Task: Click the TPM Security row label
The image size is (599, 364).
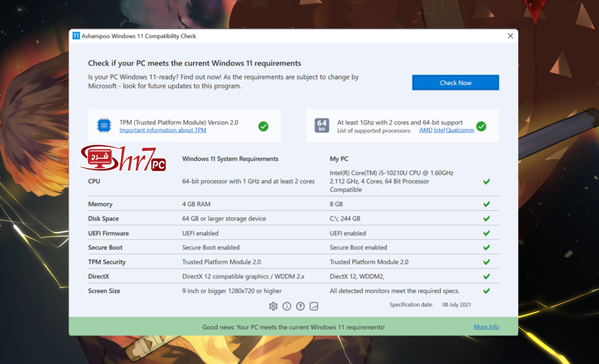Action: 107,262
